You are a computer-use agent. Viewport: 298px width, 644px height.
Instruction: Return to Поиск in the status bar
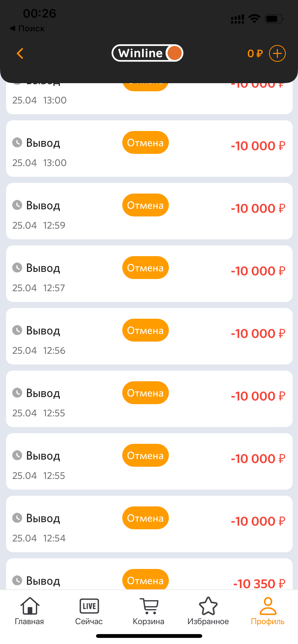28,28
